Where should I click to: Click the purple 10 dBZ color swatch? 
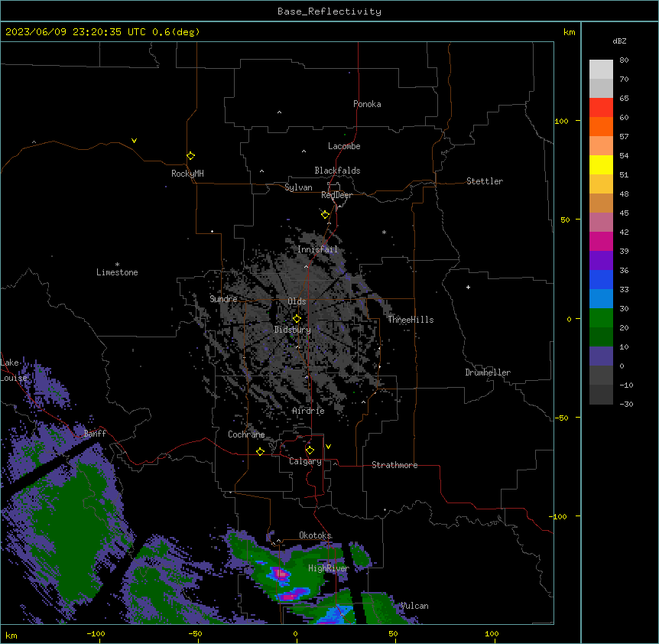coord(601,356)
